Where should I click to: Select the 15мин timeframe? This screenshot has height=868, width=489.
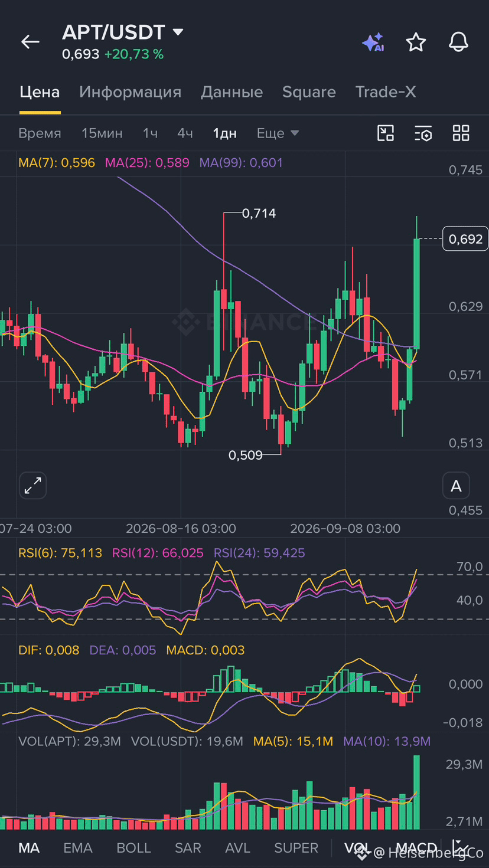[x=102, y=133]
